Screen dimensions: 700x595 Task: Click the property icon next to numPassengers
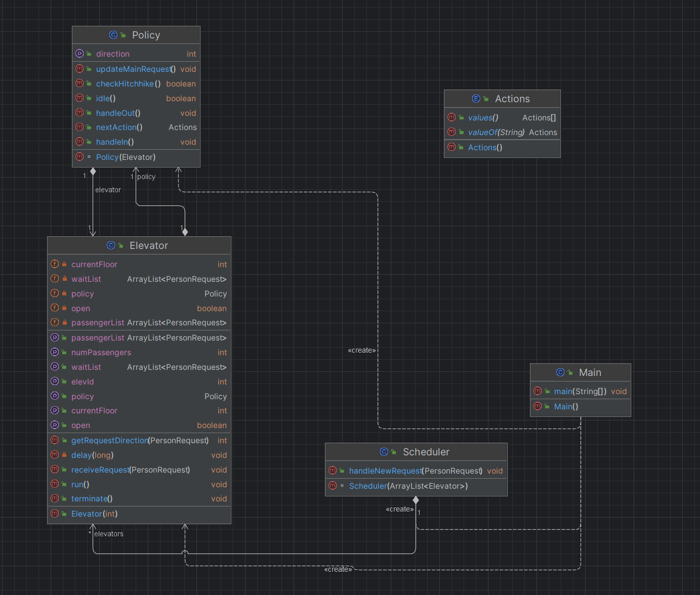tap(55, 352)
